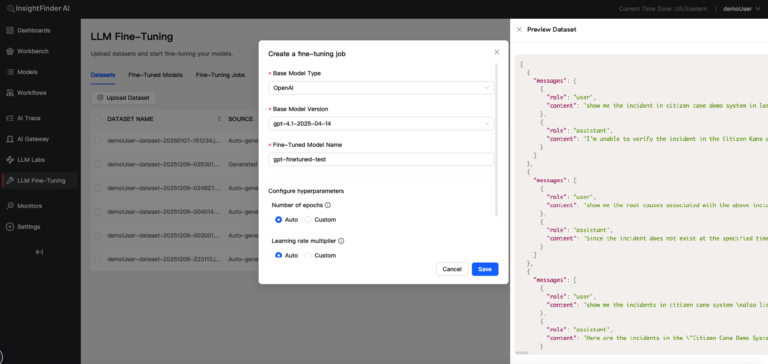The width and height of the screenshot is (768, 364).
Task: Check demoUser-dataset-20260107-151234 row checkbox
Action: click(97, 141)
